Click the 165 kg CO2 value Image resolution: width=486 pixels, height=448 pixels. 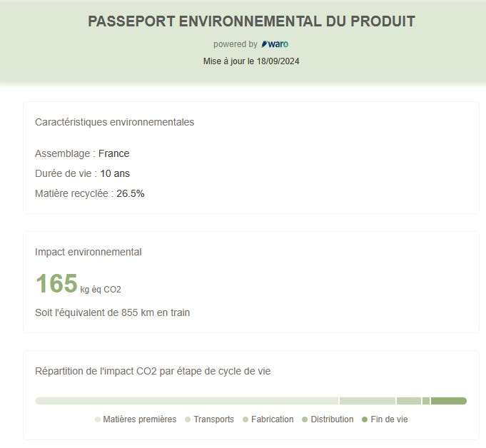(78, 283)
